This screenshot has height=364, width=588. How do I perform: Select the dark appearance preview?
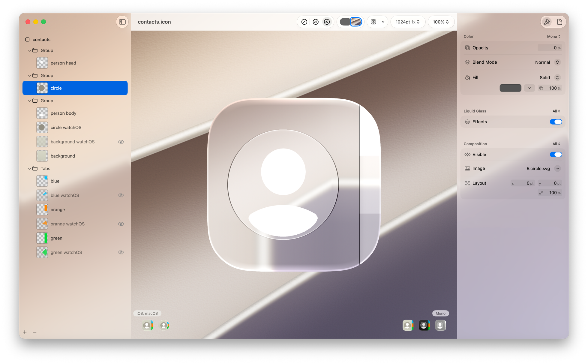[424, 325]
